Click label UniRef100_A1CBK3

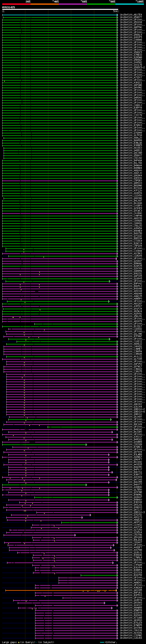tap(131, 254)
